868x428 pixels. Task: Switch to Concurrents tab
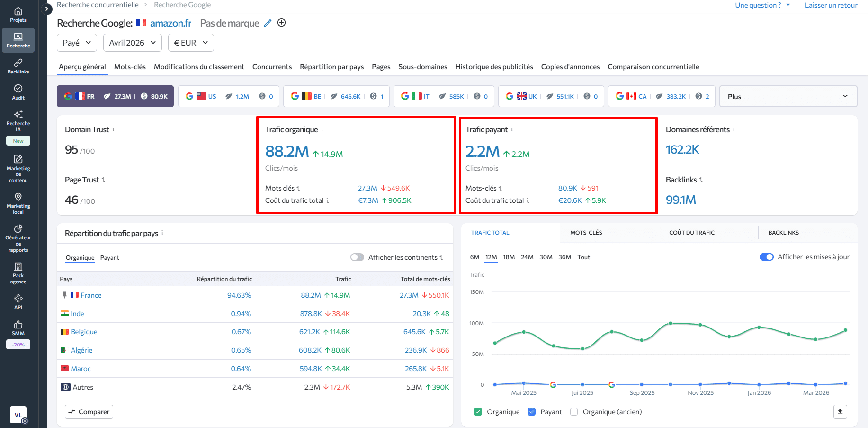pos(272,67)
